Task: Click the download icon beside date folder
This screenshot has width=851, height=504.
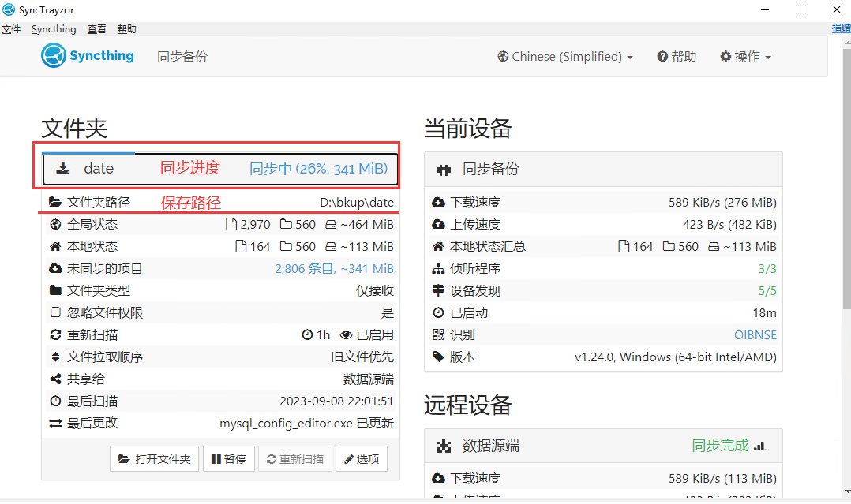Action: tap(63, 169)
